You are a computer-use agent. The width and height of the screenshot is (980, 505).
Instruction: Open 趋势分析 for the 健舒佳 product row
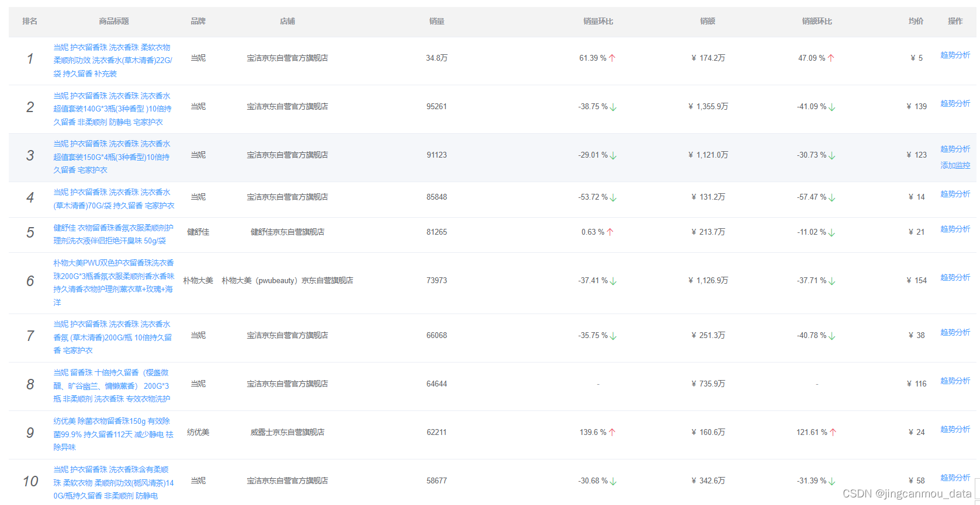tap(955, 229)
